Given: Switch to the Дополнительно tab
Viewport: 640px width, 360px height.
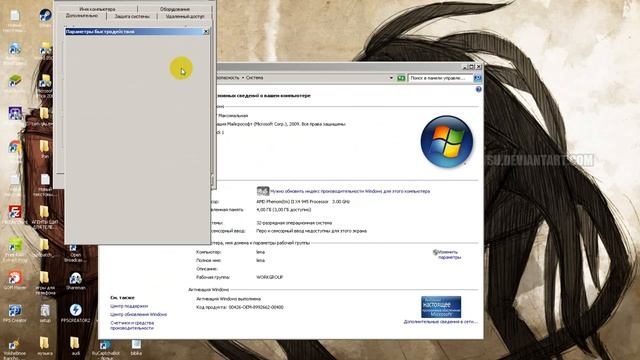Looking at the screenshot, I should tap(82, 16).
